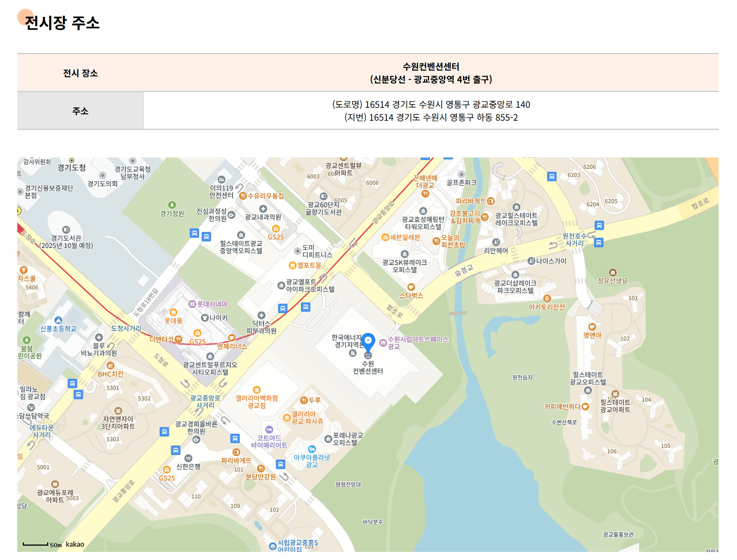The image size is (737, 560).
Task: Click the Seven Eleven store icon
Action: pos(385,237)
